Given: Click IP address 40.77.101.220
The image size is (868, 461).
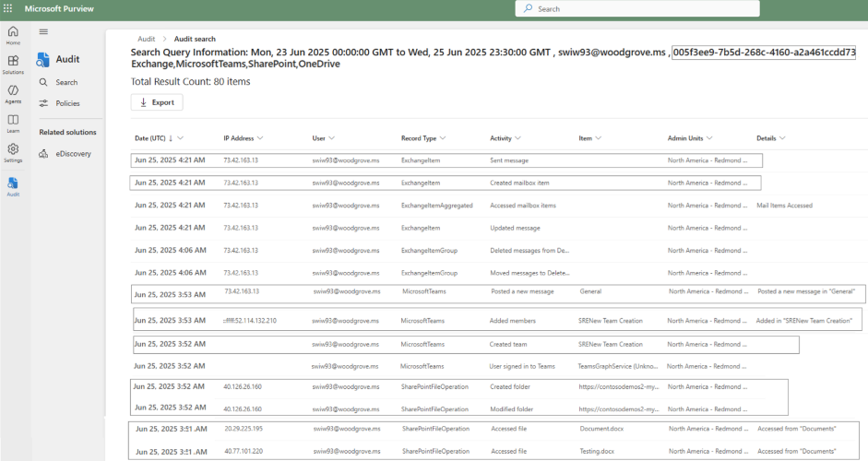Looking at the screenshot, I should [x=244, y=451].
